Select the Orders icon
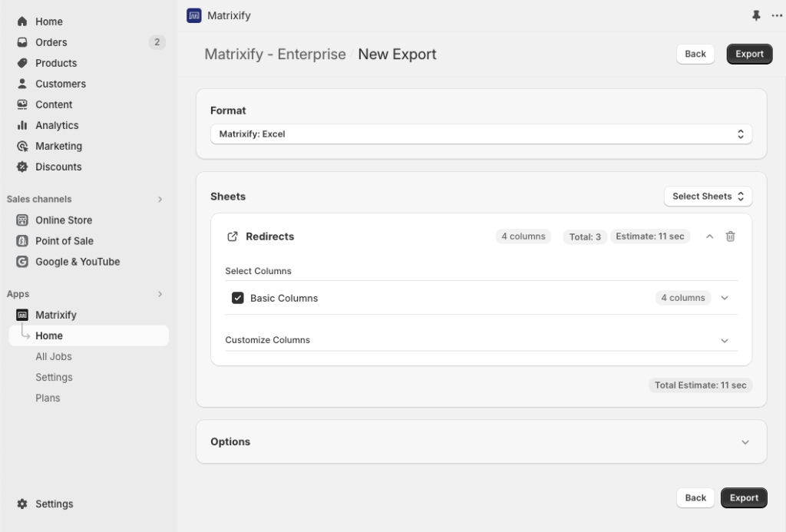This screenshot has height=532, width=786. point(21,42)
